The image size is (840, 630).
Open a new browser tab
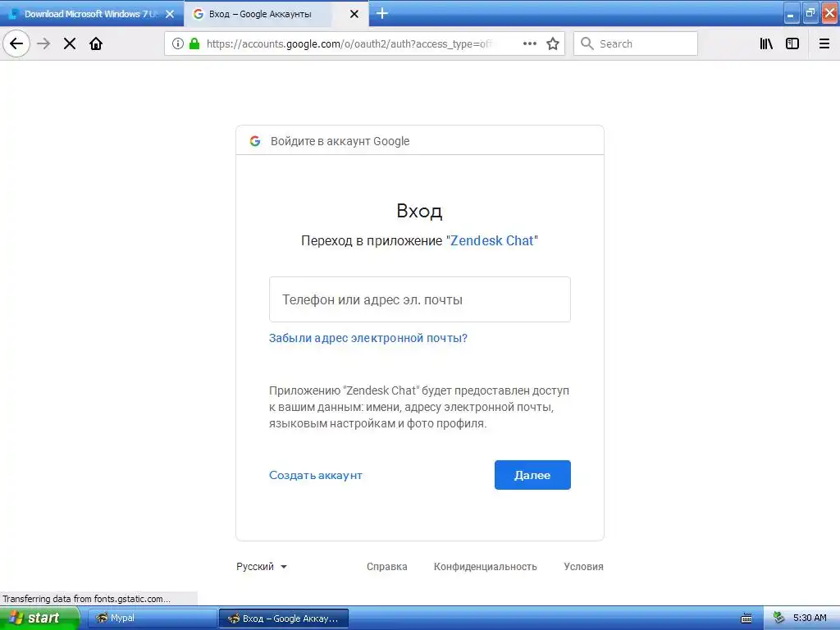click(382, 13)
